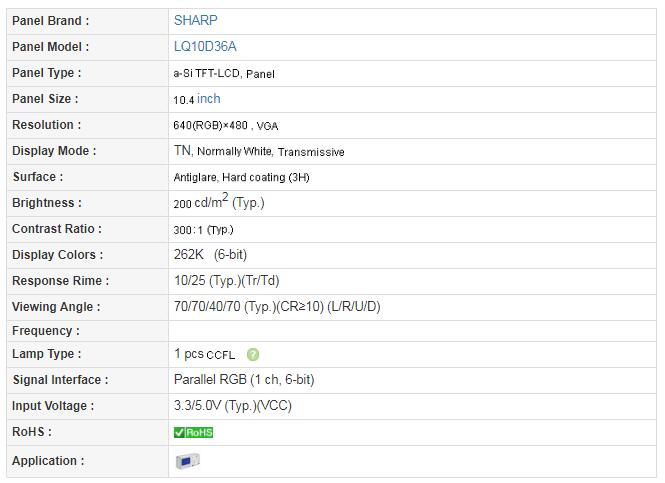
Task: Open the LQ10D36A panel model link
Action: 205,46
